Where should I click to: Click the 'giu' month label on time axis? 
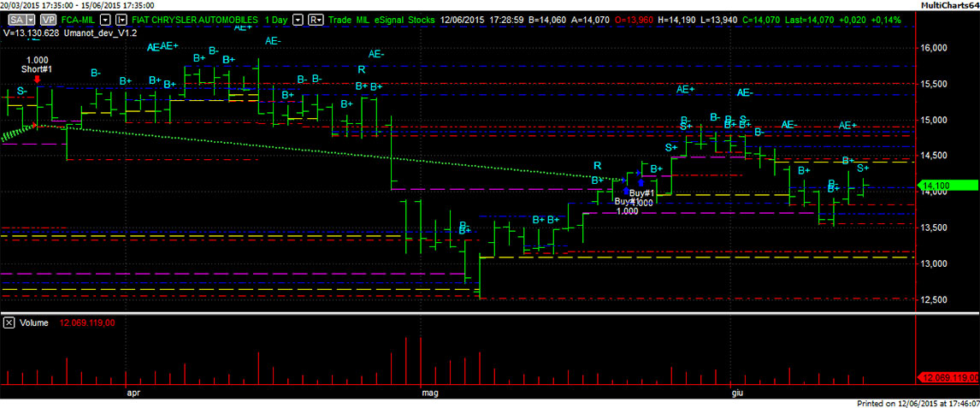tap(737, 393)
